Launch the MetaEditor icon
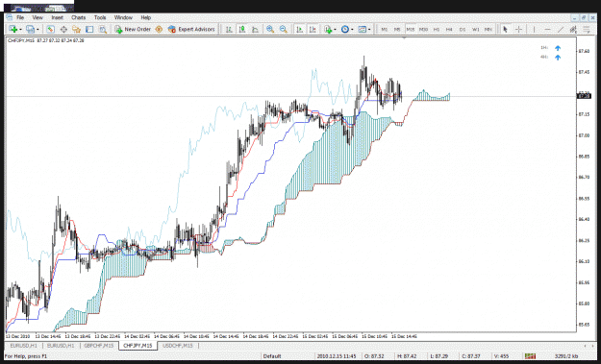Screen dimensions: 601x364 coord(159,29)
